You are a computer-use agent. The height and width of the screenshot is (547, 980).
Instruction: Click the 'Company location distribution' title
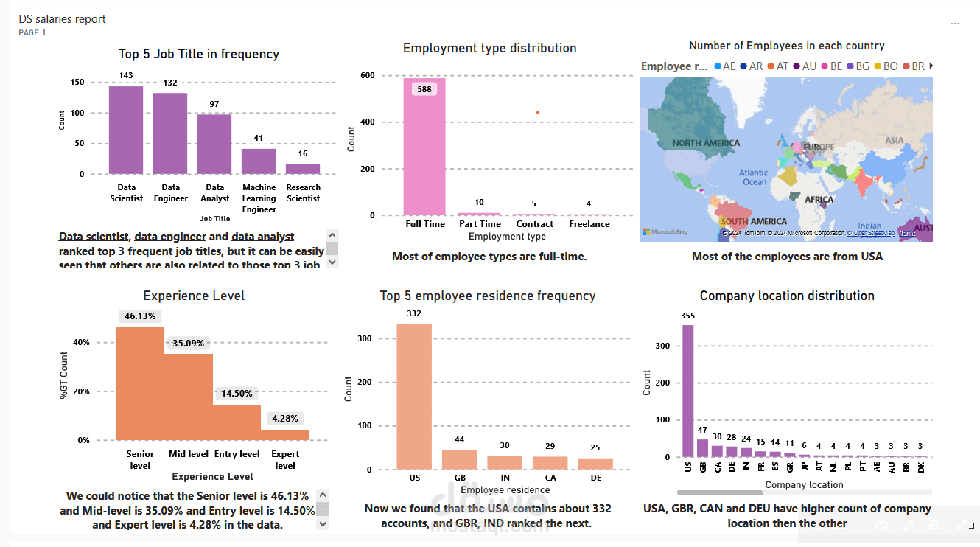787,296
